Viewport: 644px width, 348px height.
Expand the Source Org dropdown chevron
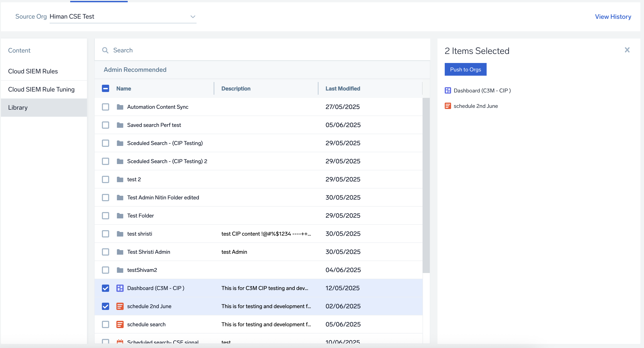(193, 17)
